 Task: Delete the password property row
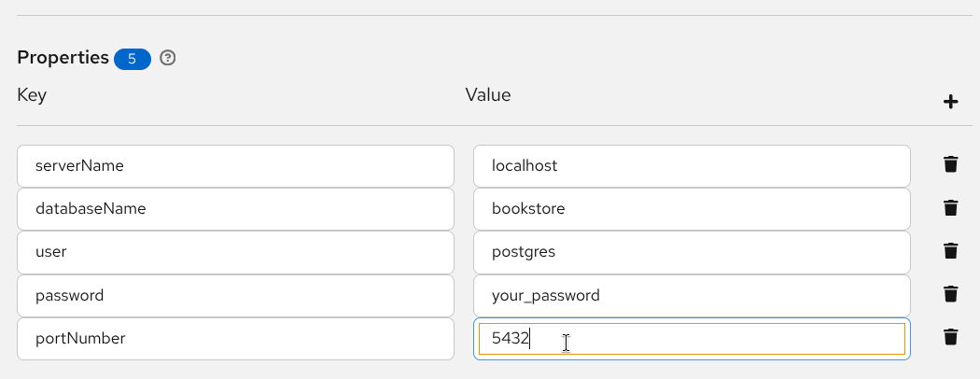pyautogui.click(x=950, y=295)
